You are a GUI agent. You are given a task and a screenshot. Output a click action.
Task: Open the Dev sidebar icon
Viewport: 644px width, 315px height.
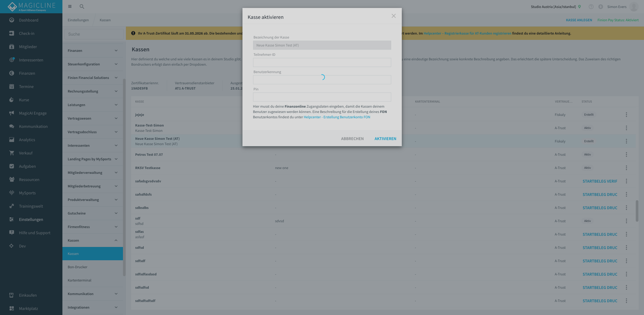tap(11, 246)
